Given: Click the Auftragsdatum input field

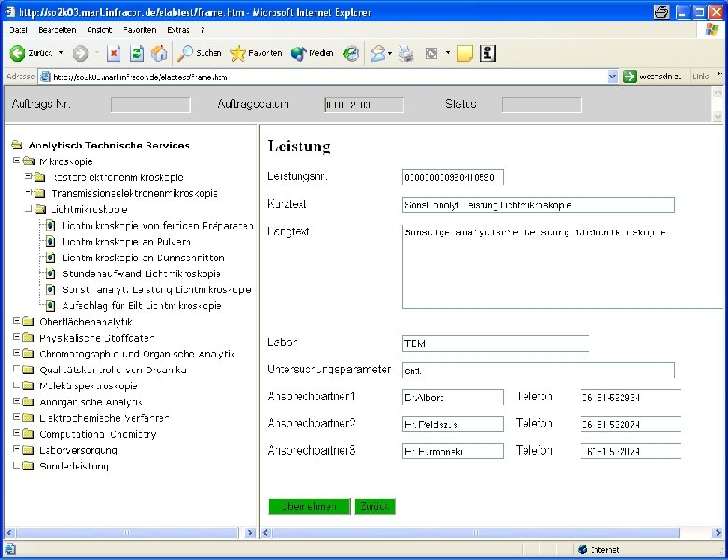Looking at the screenshot, I should pyautogui.click(x=364, y=105).
